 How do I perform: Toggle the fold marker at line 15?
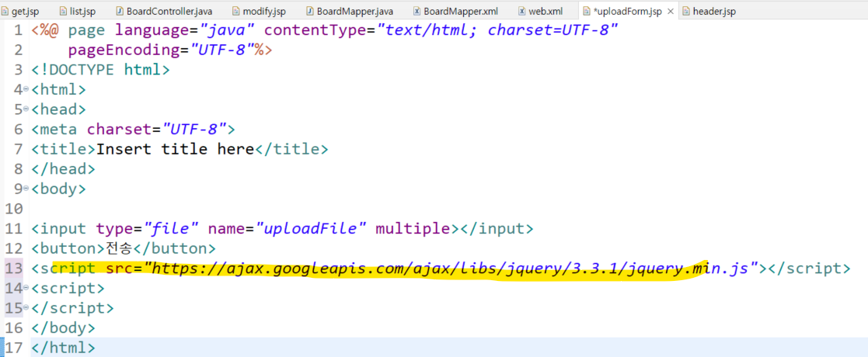click(26, 308)
